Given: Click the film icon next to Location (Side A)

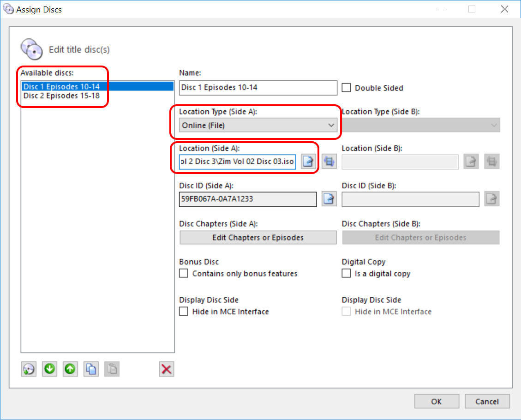Looking at the screenshot, I should 329,162.
